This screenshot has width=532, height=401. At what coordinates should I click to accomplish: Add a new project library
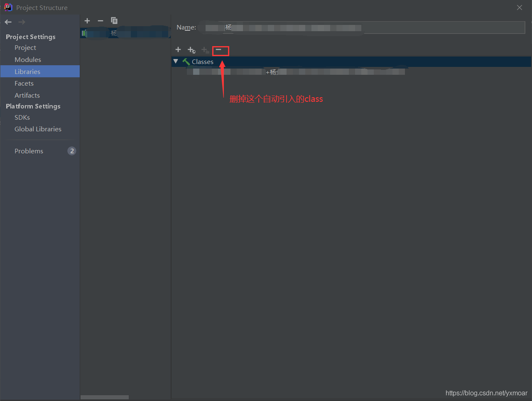pos(87,21)
